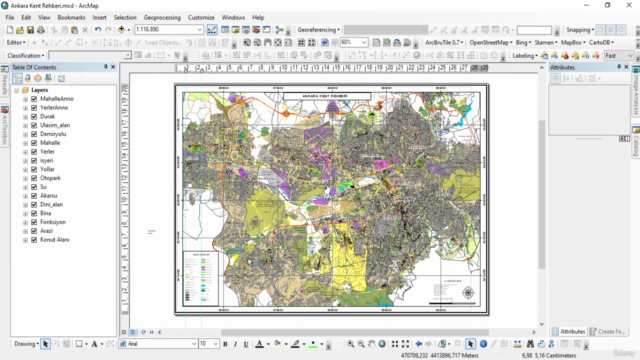Hide the Yollar layer
The image size is (640, 360).
(34, 169)
